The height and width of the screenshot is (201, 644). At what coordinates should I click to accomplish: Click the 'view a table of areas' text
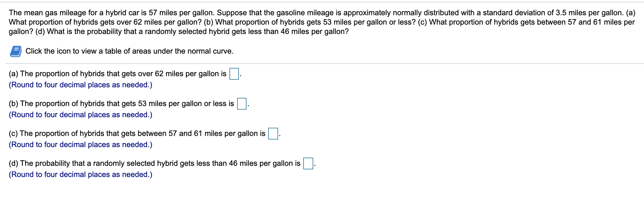click(116, 51)
